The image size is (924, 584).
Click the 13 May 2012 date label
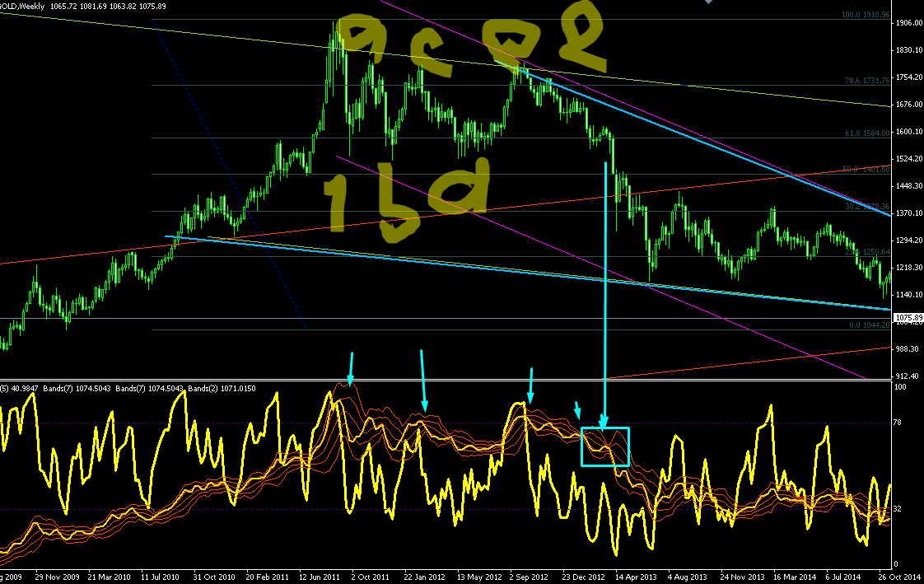[x=479, y=577]
